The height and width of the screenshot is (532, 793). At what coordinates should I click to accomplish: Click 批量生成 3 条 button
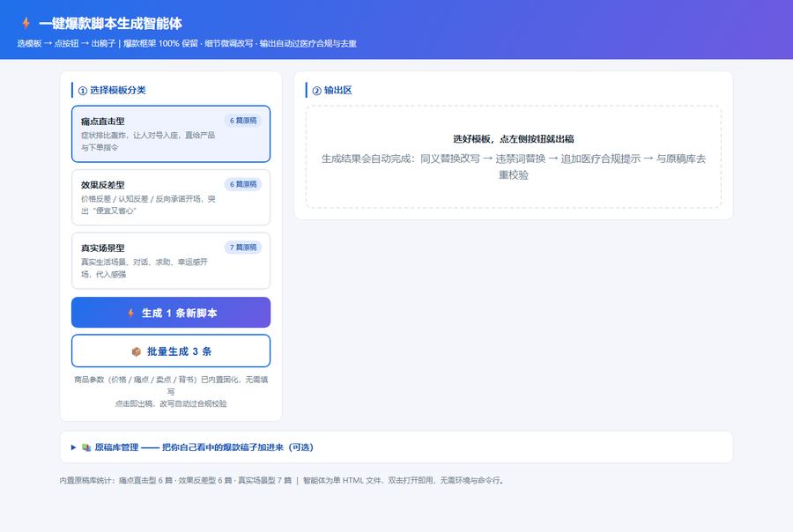pyautogui.click(x=171, y=351)
